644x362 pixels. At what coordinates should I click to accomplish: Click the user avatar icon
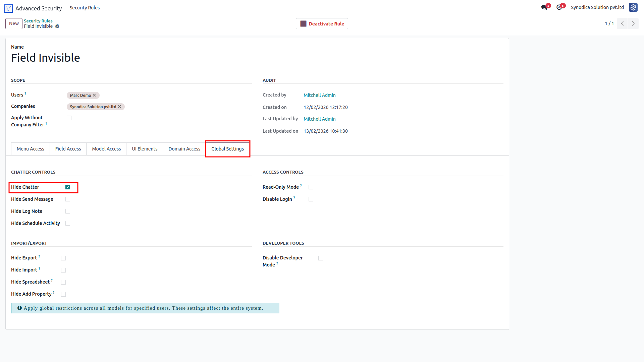(x=633, y=7)
